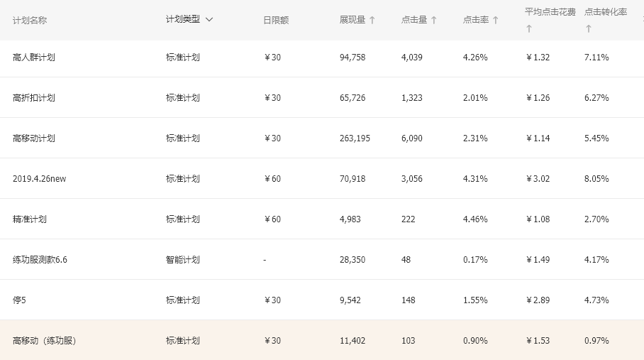Click ¥60 daily limit of 2019.4.26new
The image size is (644, 360).
point(272,179)
